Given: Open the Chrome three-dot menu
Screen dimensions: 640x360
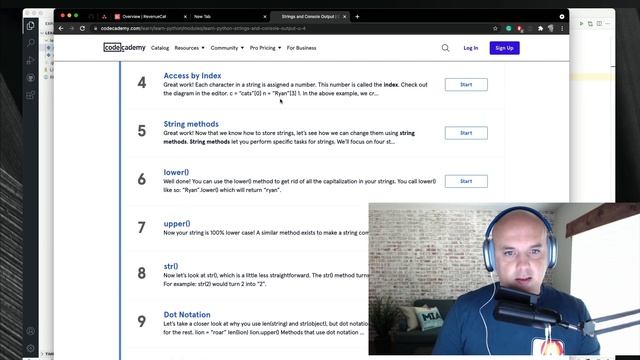Looking at the screenshot, I should pos(562,29).
